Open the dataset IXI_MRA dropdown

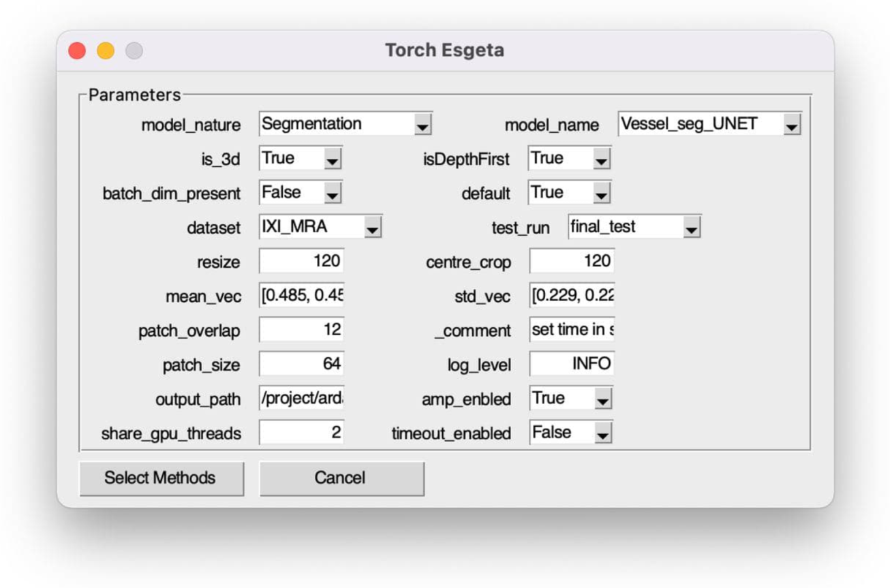320,227
